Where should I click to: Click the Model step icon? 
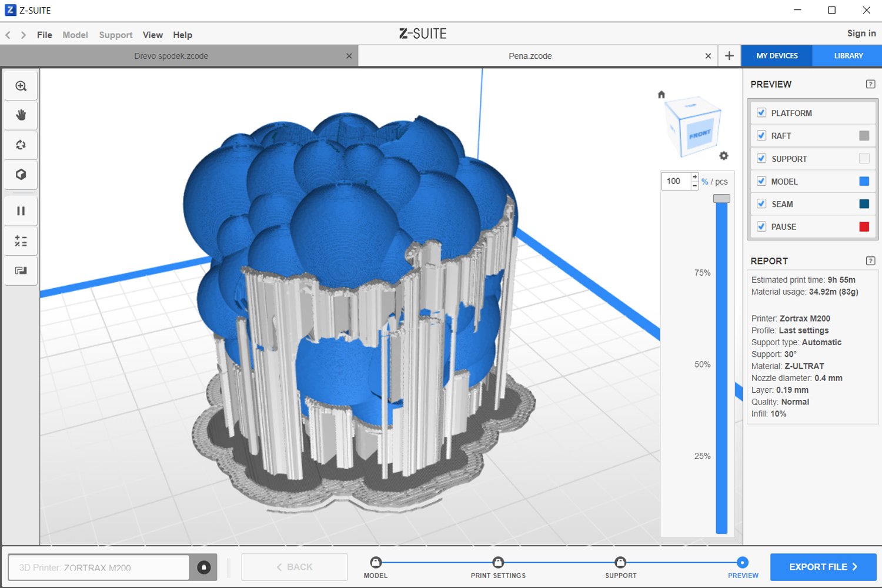pyautogui.click(x=376, y=562)
